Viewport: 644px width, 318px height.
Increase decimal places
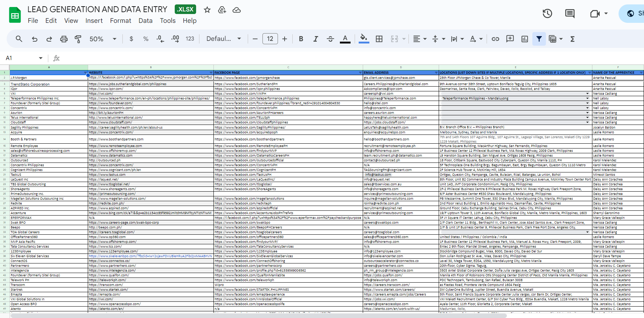pos(175,39)
